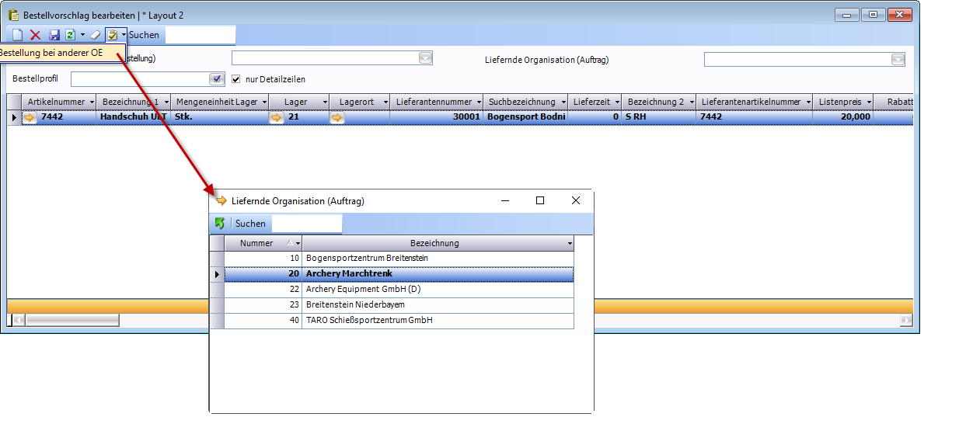980x431 pixels.
Task: Open Artikelnummer column filter arrow
Action: (92, 103)
